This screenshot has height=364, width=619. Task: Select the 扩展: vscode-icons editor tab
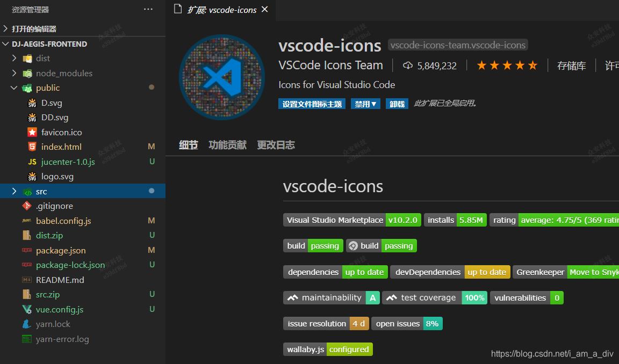point(221,10)
